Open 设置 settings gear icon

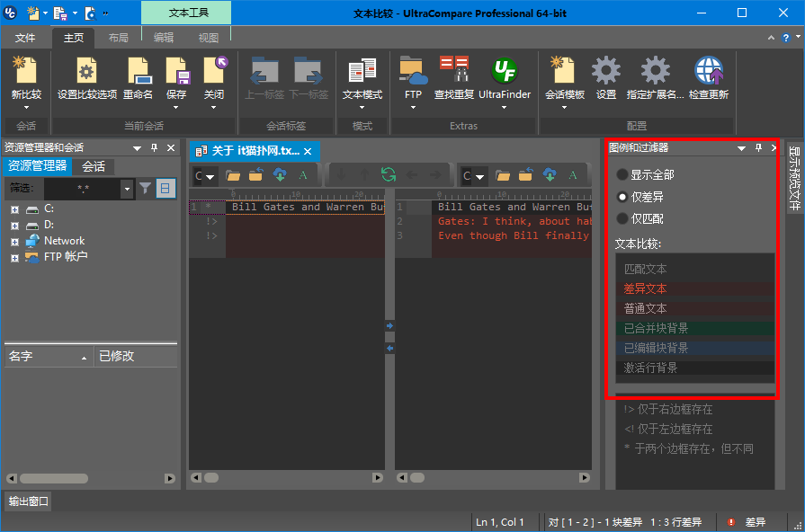(x=606, y=71)
